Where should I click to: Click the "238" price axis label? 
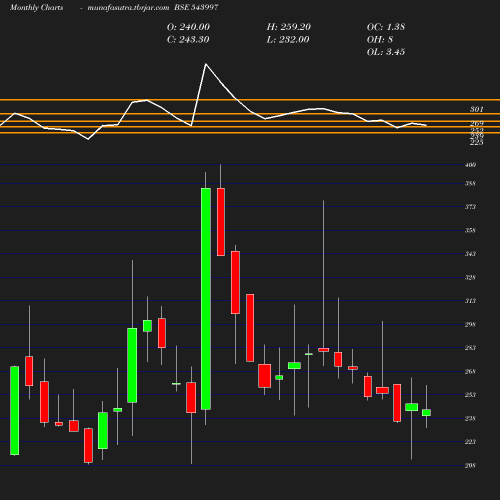[470, 418]
